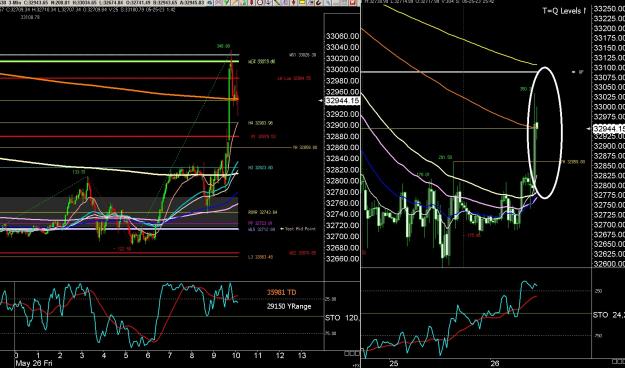Click date 26 on right chart time axis
The height and width of the screenshot is (368, 625).
coord(495,363)
